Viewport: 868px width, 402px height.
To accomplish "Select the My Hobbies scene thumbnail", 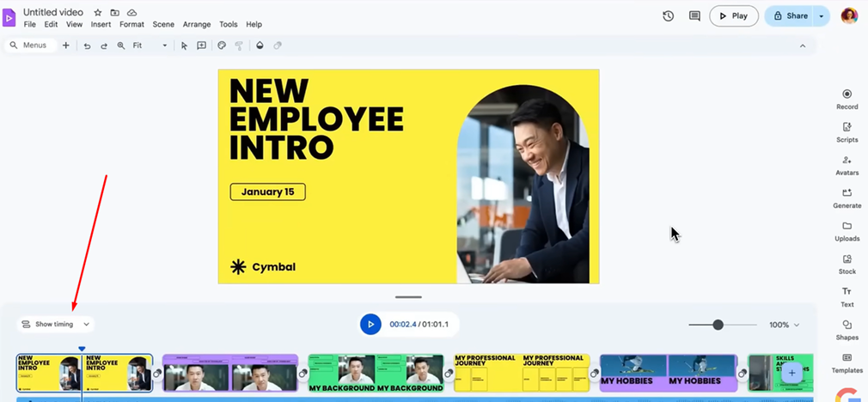I will tap(668, 373).
